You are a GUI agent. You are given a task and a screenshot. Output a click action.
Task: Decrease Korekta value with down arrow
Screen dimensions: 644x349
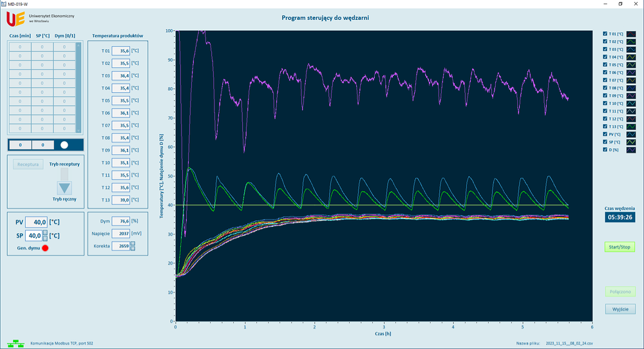(x=133, y=249)
